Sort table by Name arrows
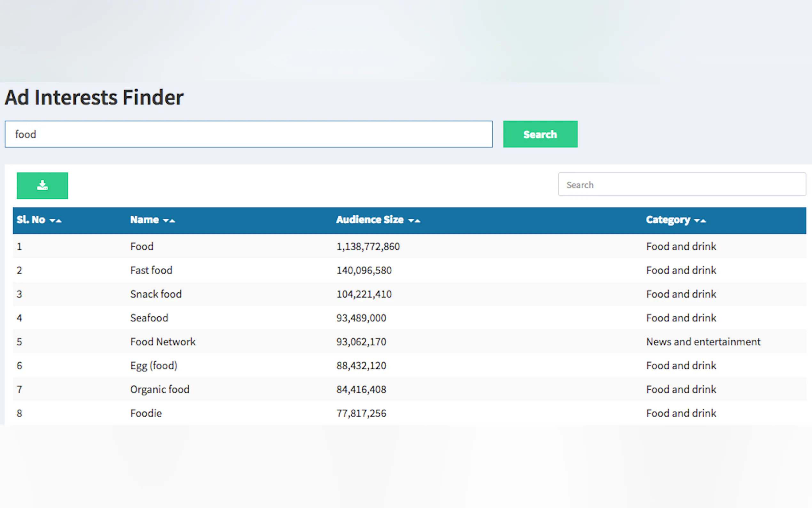This screenshot has width=812, height=508. tap(169, 221)
